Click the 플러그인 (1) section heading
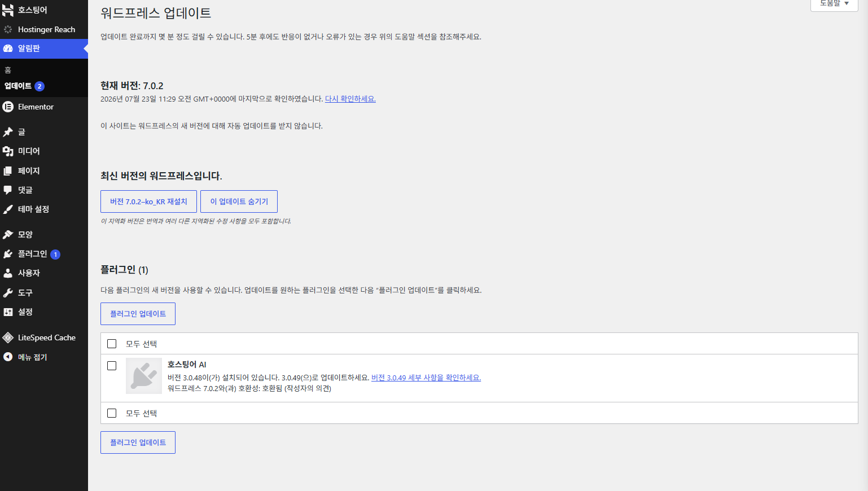 [x=124, y=270]
